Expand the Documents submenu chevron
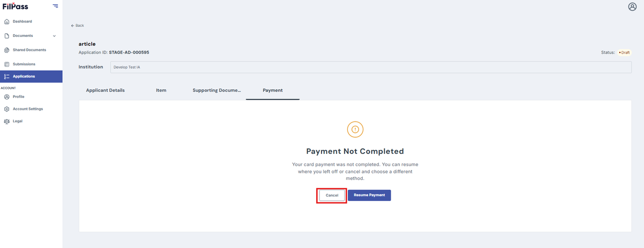This screenshot has width=644, height=248. coord(54,36)
